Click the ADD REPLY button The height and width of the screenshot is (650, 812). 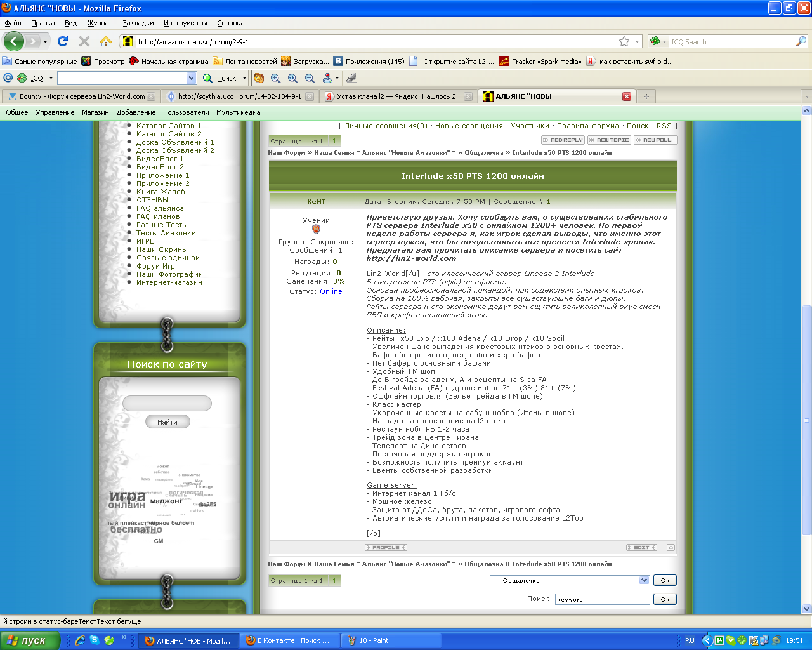point(563,140)
